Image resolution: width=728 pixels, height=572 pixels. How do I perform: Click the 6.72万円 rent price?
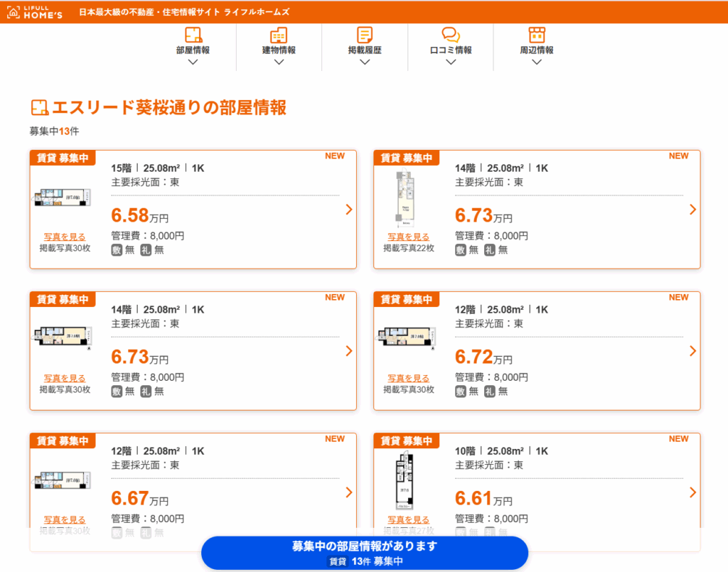pyautogui.click(x=483, y=357)
